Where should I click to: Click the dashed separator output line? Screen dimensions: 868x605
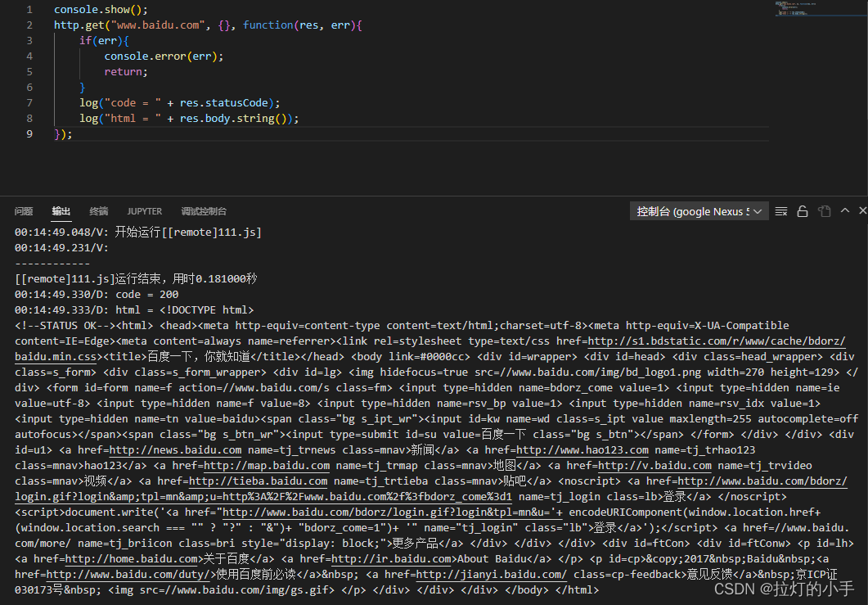52,263
